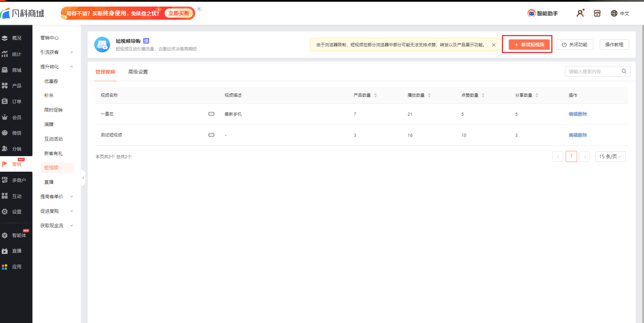
Task: Sort by 分享数量 column
Action: (x=537, y=95)
